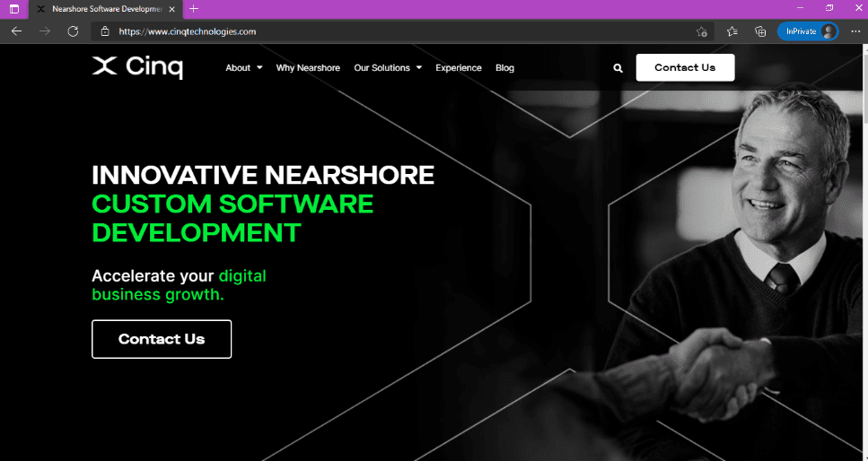Click the white Contact Us header button
The image size is (868, 461).
pos(685,68)
